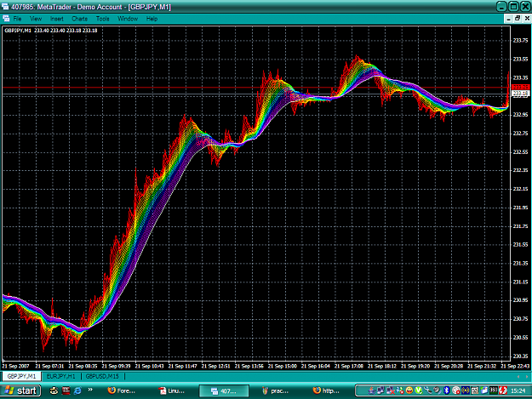Click the 230.35 price axis label
Viewport: 532px width, 399px height.
(x=520, y=356)
